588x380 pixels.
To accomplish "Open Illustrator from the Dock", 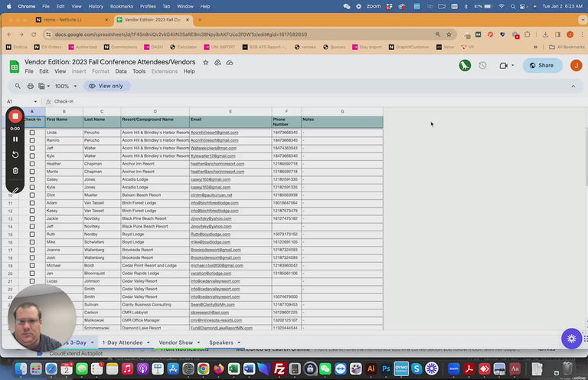I will point(371,369).
